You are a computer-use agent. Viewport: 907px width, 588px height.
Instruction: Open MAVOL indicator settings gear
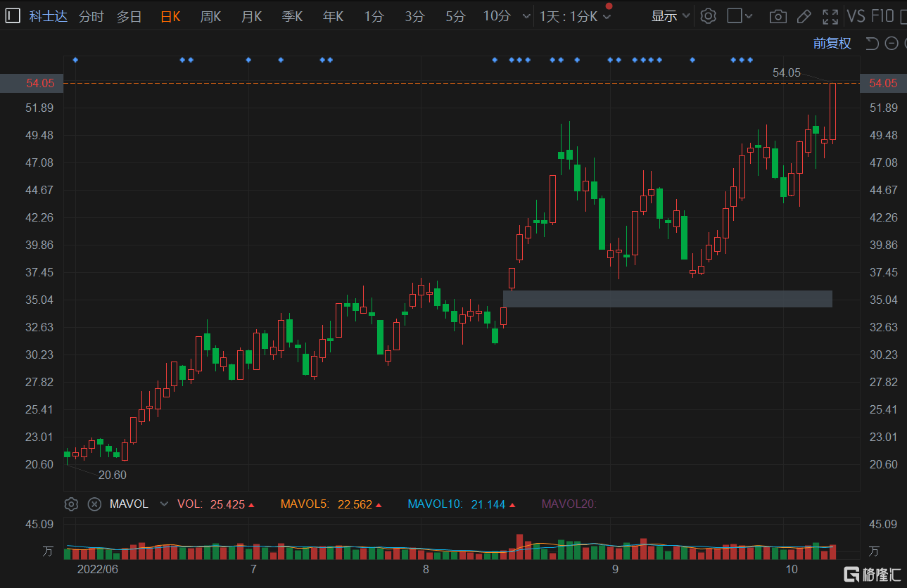tap(71, 504)
